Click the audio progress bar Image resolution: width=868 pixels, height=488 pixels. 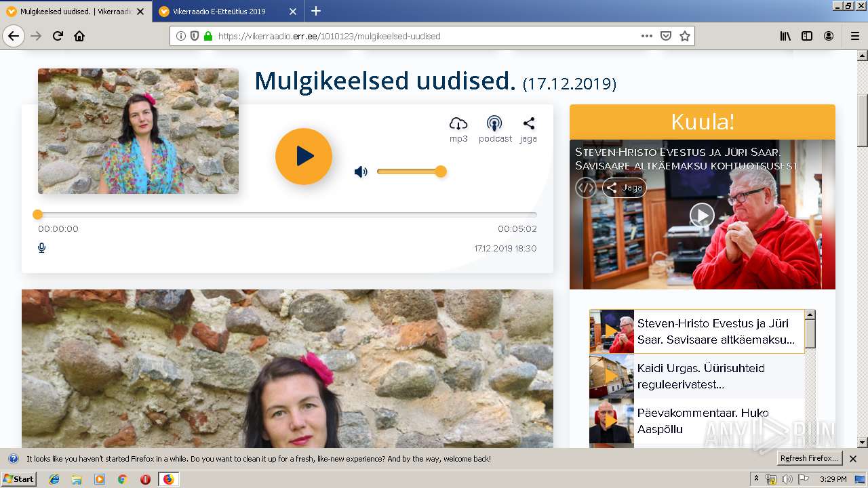pos(288,214)
